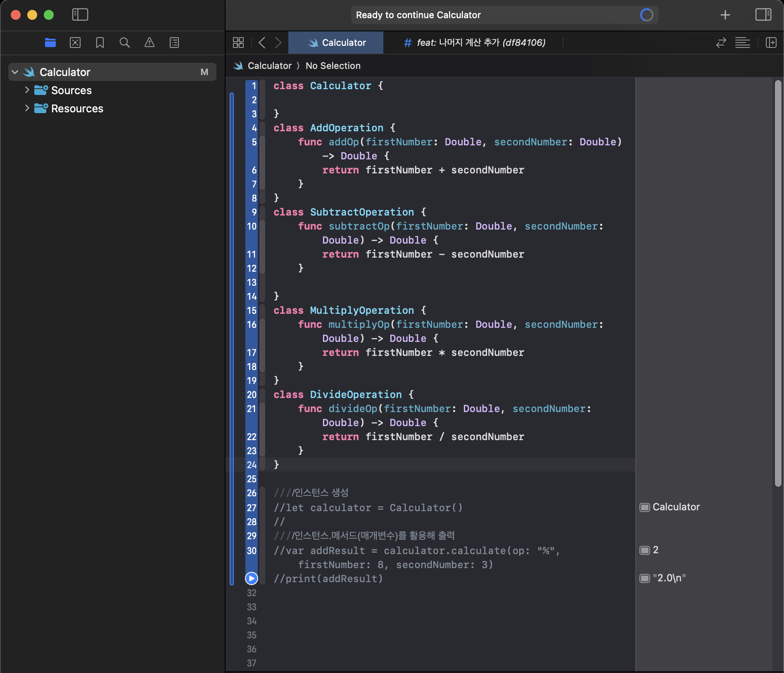Click return firstNumber + secondNumber line
The width and height of the screenshot is (784, 673).
click(x=423, y=170)
